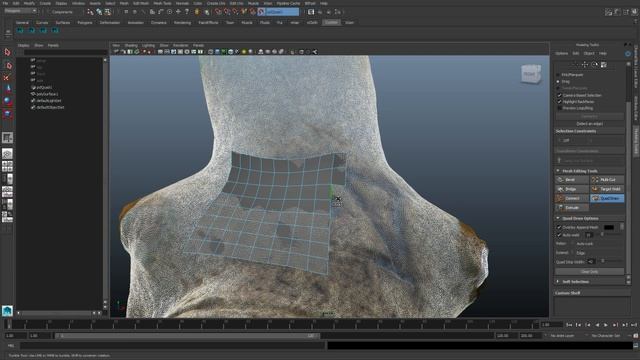Activate the Paint Selection tool in the toolbox
This screenshot has width=640, height=360.
click(x=7, y=77)
